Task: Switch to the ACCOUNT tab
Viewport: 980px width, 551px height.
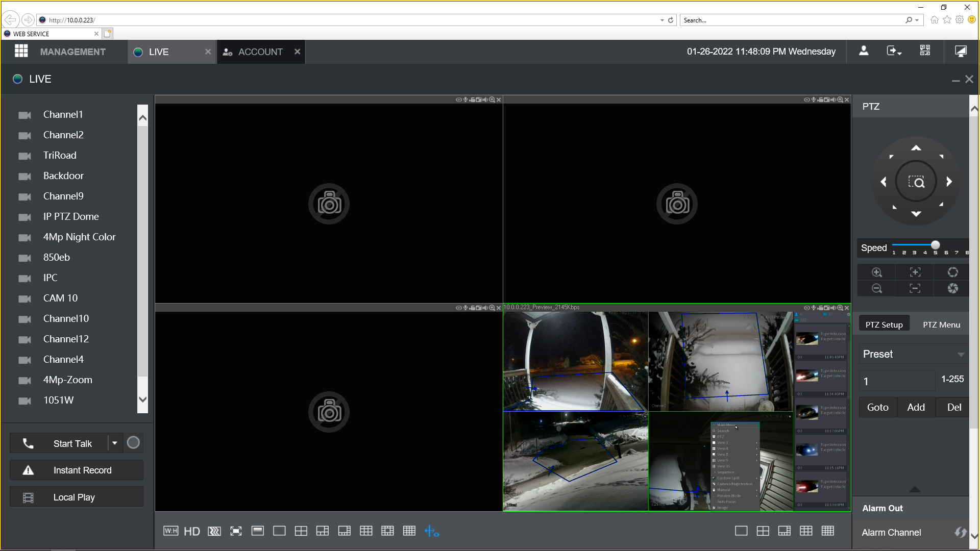Action: pyautogui.click(x=261, y=52)
